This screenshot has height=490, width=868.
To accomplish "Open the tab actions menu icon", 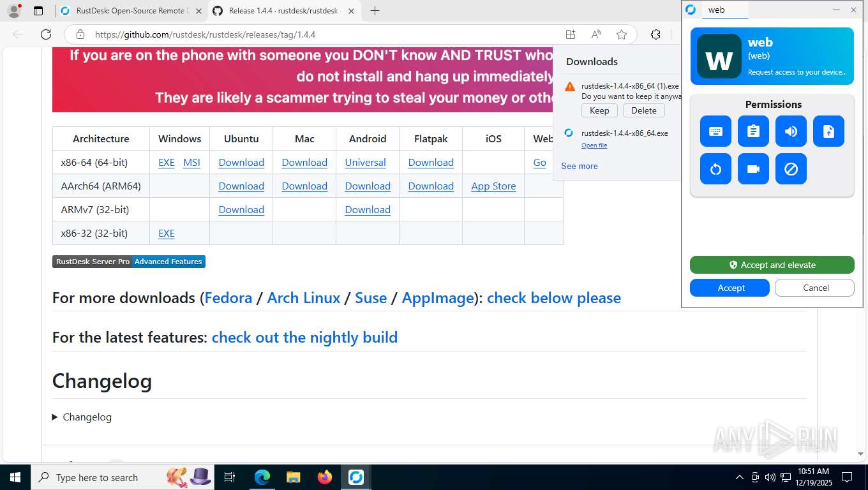I will [38, 11].
